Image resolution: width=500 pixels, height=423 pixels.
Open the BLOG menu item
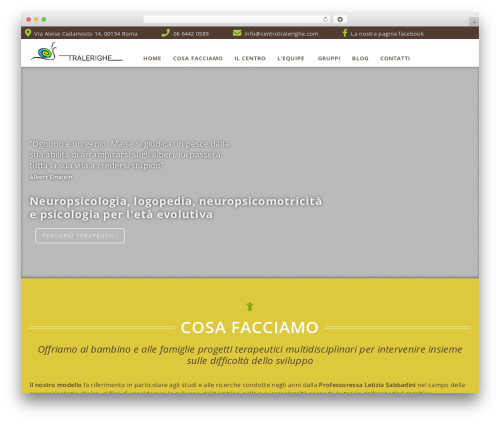pyautogui.click(x=360, y=58)
